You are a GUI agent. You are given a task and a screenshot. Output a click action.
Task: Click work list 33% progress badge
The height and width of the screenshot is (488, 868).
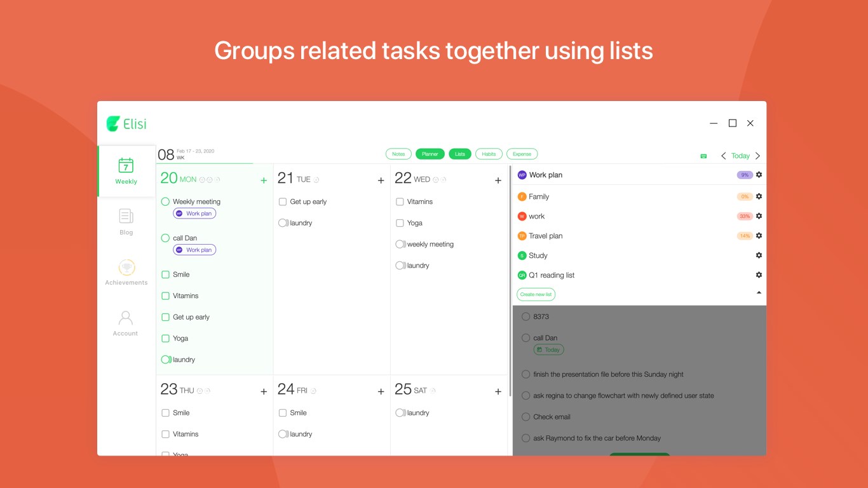point(745,216)
